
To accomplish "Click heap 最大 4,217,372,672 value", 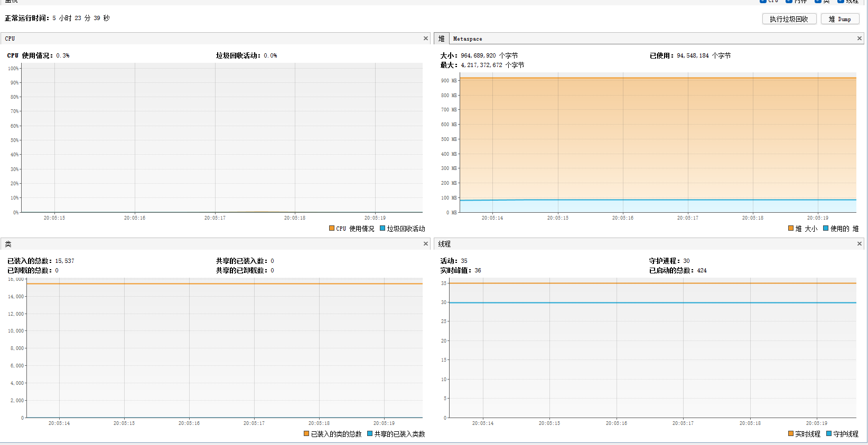I will (492, 65).
